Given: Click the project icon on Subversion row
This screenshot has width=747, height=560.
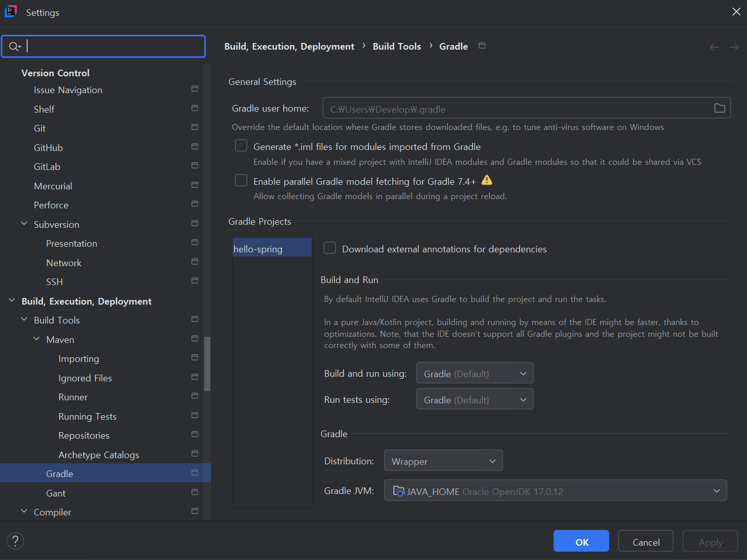Looking at the screenshot, I should (x=195, y=223).
